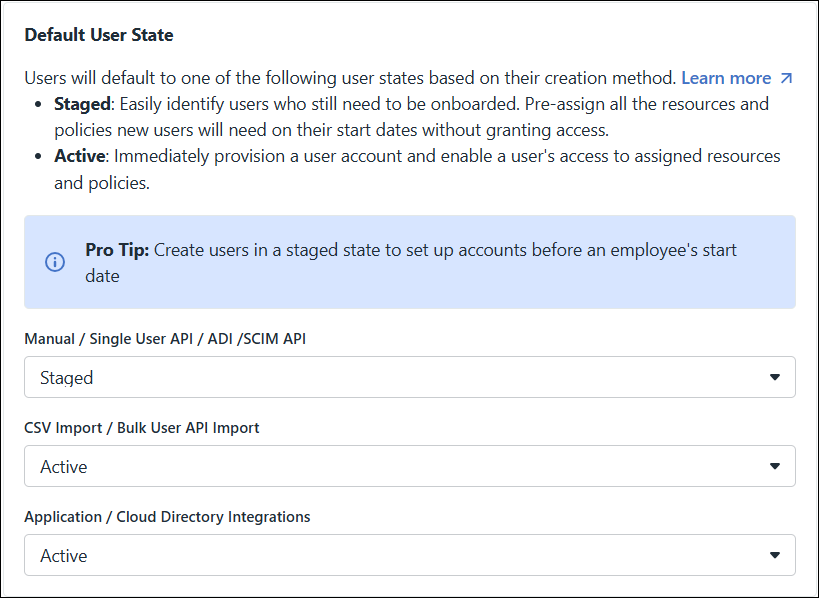
Task: Click the caret on Application Integrations dropdown
Action: [x=774, y=556]
